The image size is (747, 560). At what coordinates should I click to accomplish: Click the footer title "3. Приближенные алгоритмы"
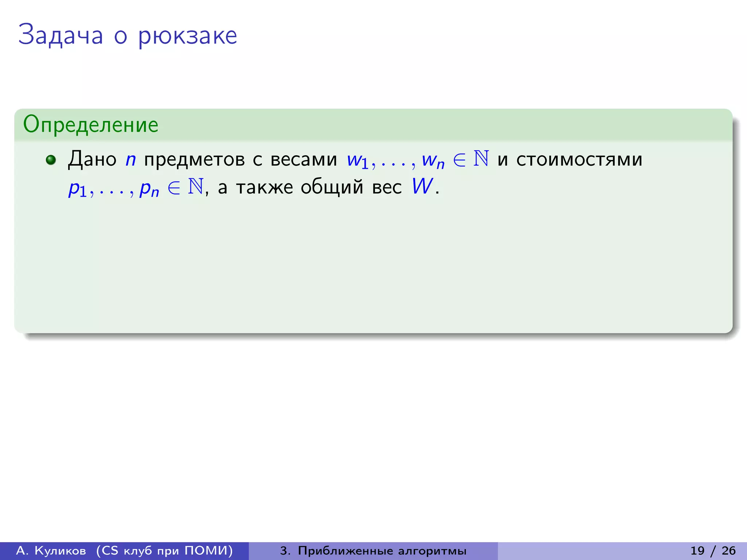coord(373,551)
